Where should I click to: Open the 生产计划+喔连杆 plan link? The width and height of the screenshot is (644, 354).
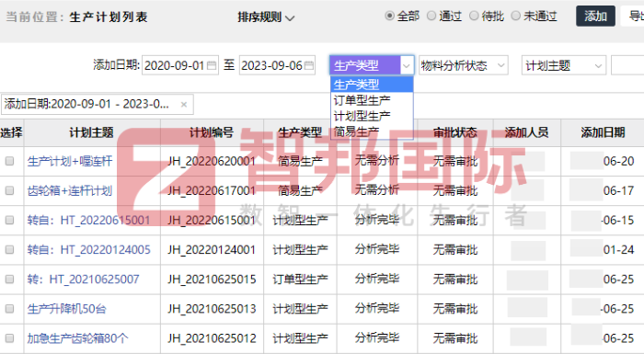point(69,161)
